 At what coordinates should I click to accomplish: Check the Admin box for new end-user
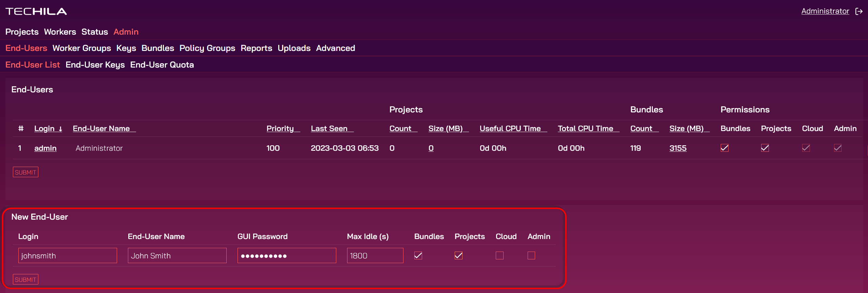coord(531,256)
